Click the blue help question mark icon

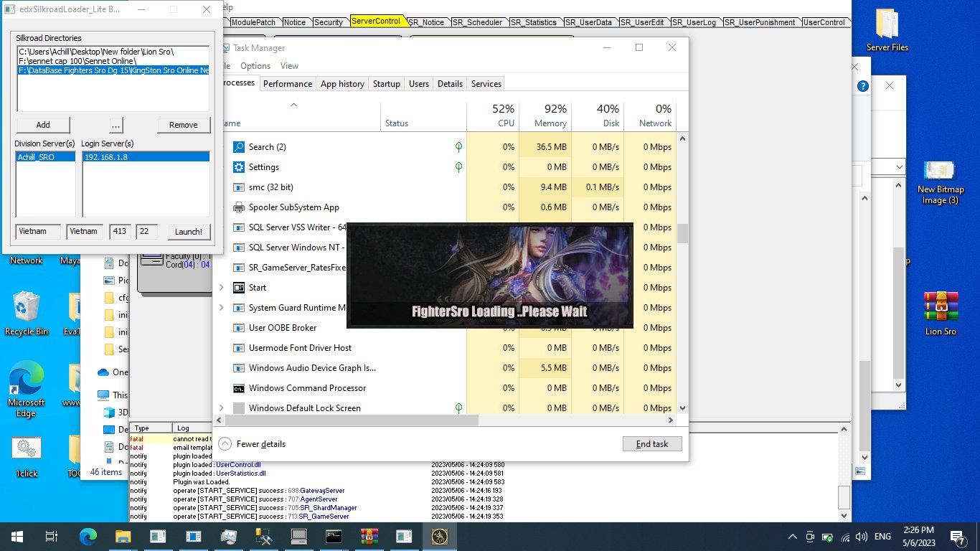tap(864, 85)
